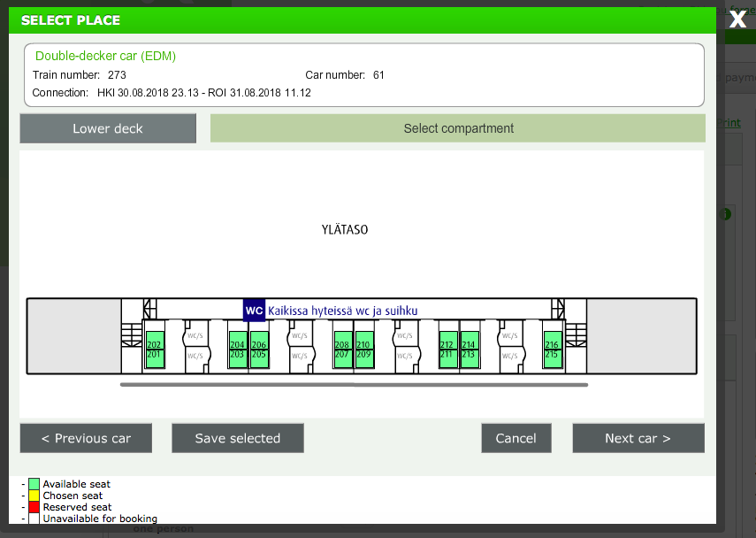The height and width of the screenshot is (538, 756).
Task: Choose available seat 208
Action: 342,344
